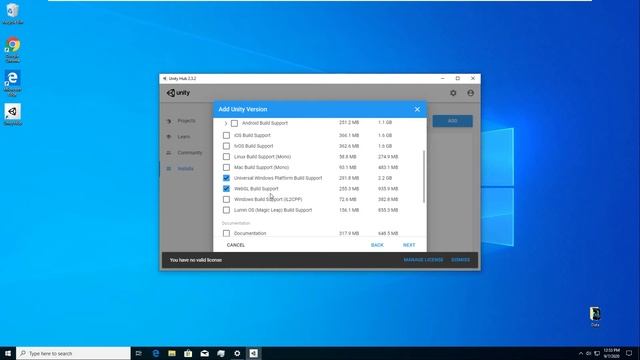Open the Recycle Bin on the desktop
Screen dimensions: 640x360
pyautogui.click(x=13, y=13)
